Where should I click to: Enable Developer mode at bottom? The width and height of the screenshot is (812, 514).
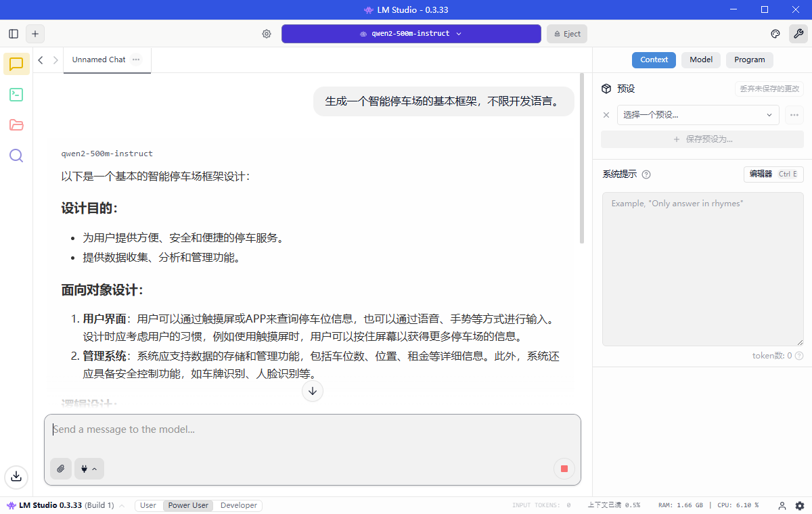point(238,505)
